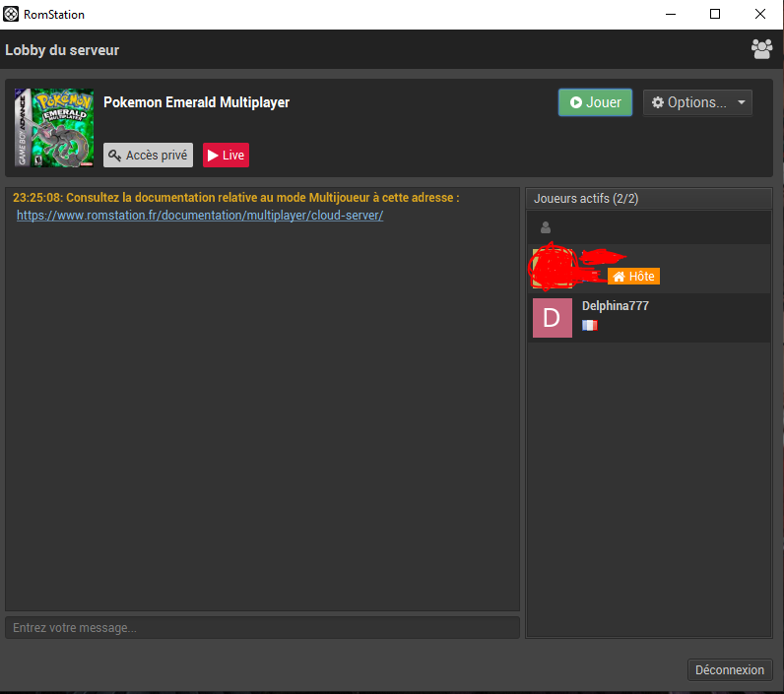
Task: Click the 23:25:08 documentation chat message
Action: 236,197
